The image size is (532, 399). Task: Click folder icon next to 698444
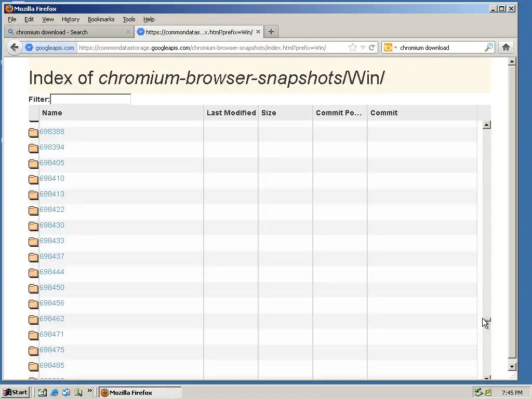(x=33, y=273)
